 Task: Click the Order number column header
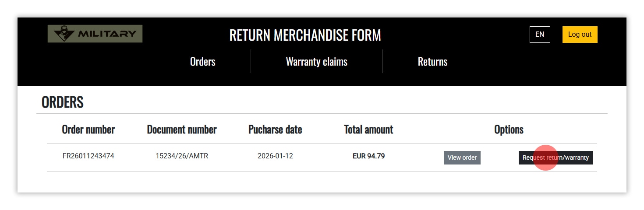88,129
